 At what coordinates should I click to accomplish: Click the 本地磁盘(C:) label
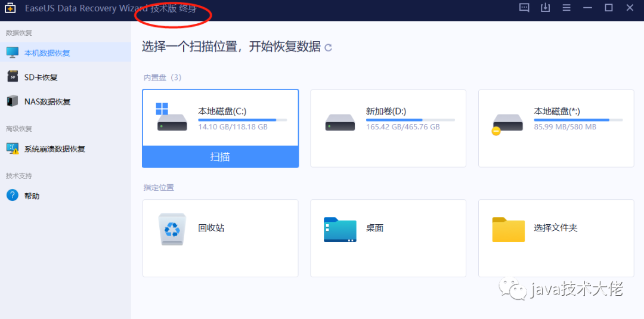point(222,111)
